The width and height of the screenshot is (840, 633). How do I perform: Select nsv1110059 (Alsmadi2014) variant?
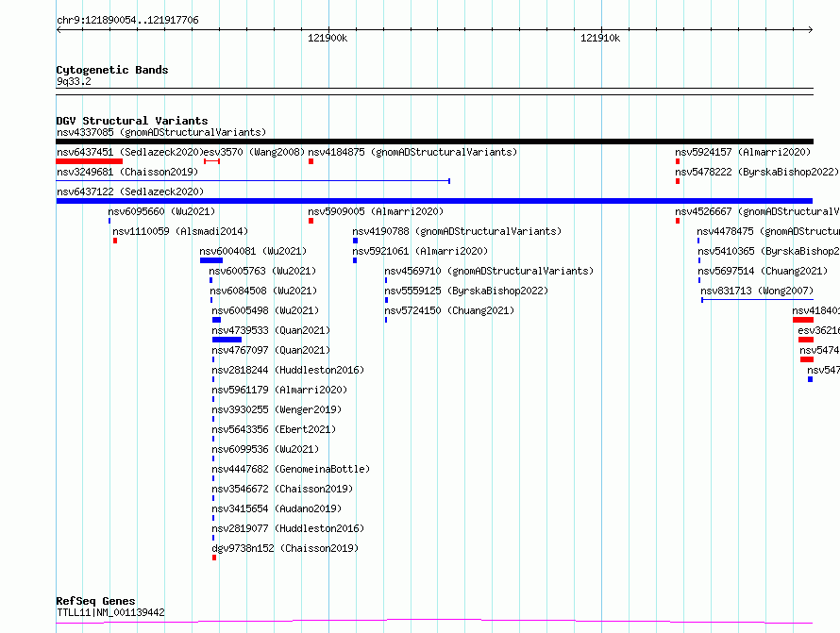[180, 231]
